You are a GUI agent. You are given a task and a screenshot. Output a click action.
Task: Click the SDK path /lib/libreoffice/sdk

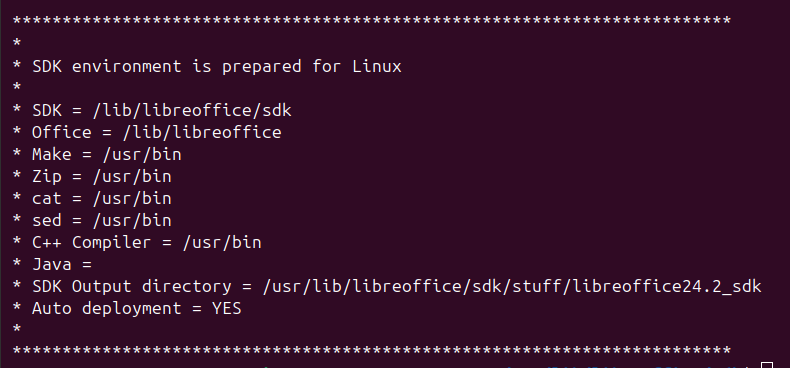pos(192,110)
